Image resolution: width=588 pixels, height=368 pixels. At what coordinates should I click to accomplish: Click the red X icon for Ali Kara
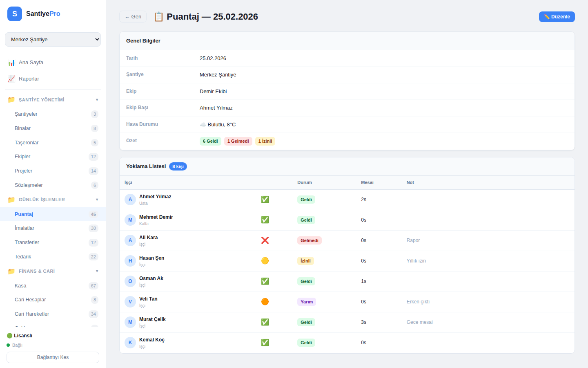point(265,240)
